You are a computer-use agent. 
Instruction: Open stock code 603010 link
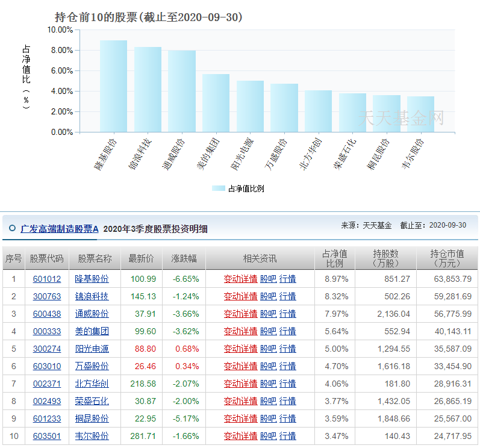(x=47, y=366)
